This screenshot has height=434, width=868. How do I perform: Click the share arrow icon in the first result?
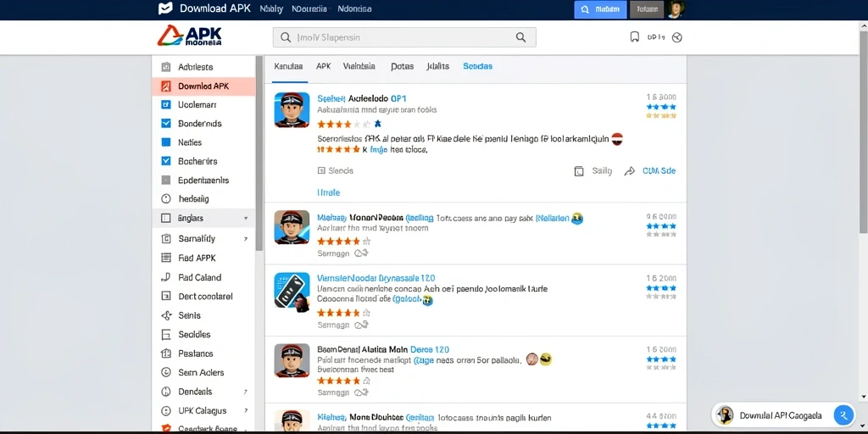[630, 171]
